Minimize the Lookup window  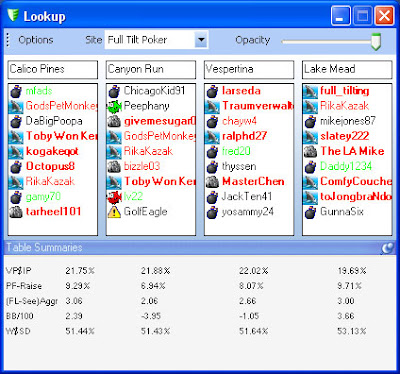[x=340, y=15]
